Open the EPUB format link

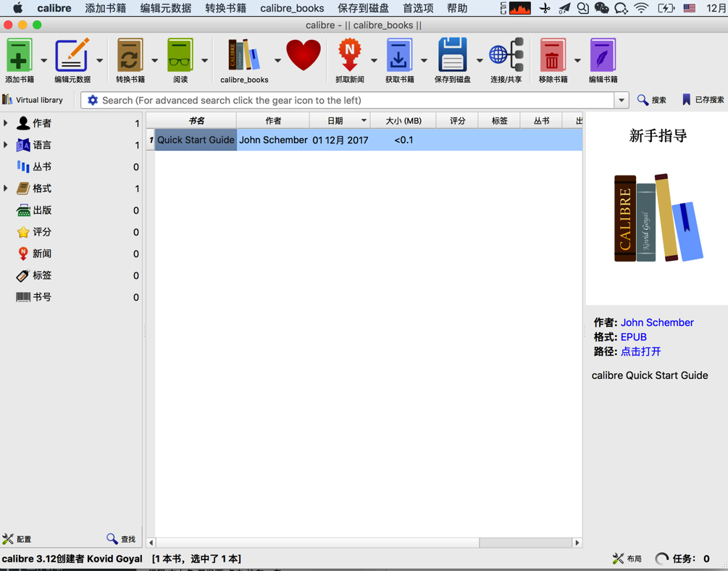click(x=634, y=337)
